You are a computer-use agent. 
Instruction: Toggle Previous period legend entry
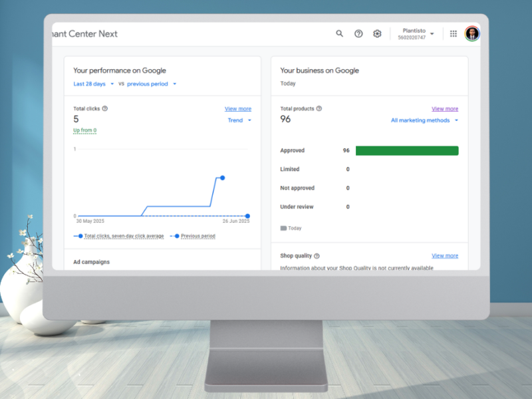point(193,236)
